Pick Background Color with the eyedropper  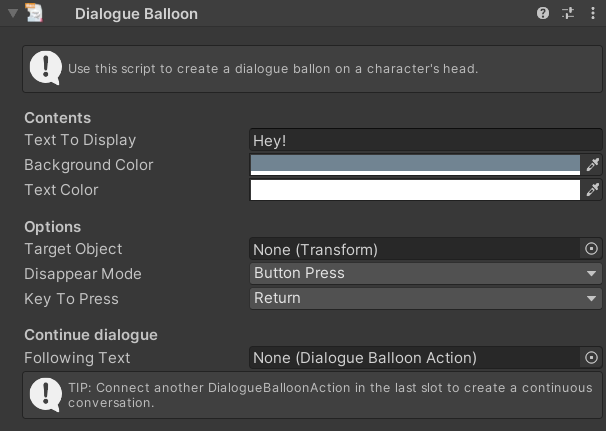pos(592,165)
